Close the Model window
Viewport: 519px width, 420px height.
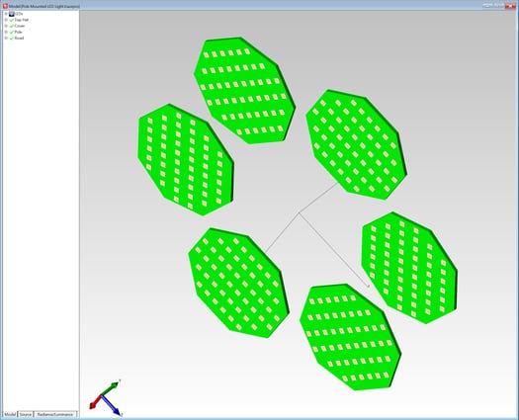(510, 6)
